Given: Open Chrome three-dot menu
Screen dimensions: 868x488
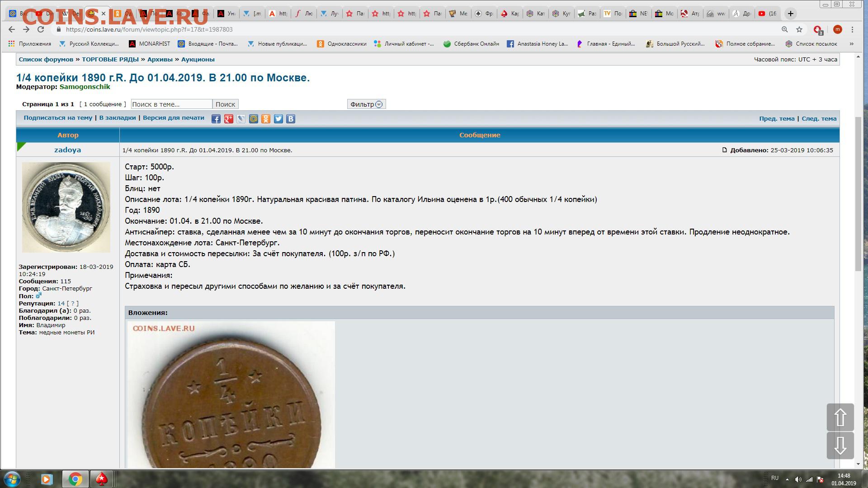Looking at the screenshot, I should click(x=853, y=29).
